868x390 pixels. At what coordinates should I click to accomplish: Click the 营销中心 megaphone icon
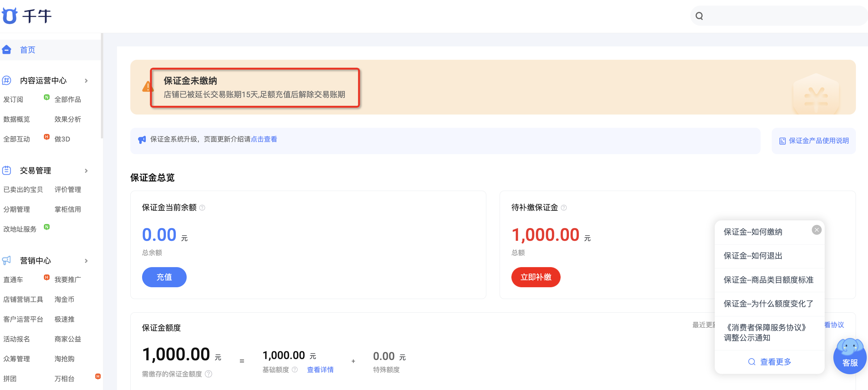[x=7, y=260]
